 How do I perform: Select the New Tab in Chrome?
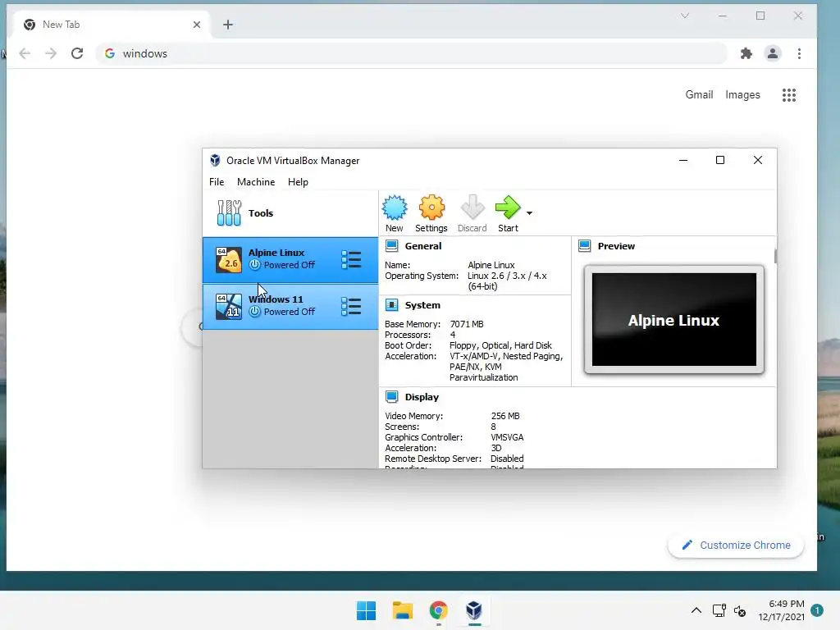point(112,25)
